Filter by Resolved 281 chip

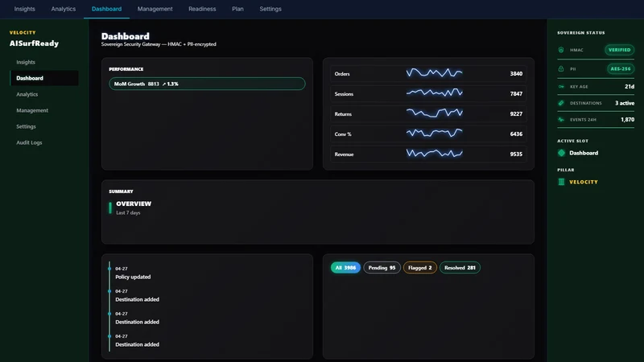click(x=460, y=268)
